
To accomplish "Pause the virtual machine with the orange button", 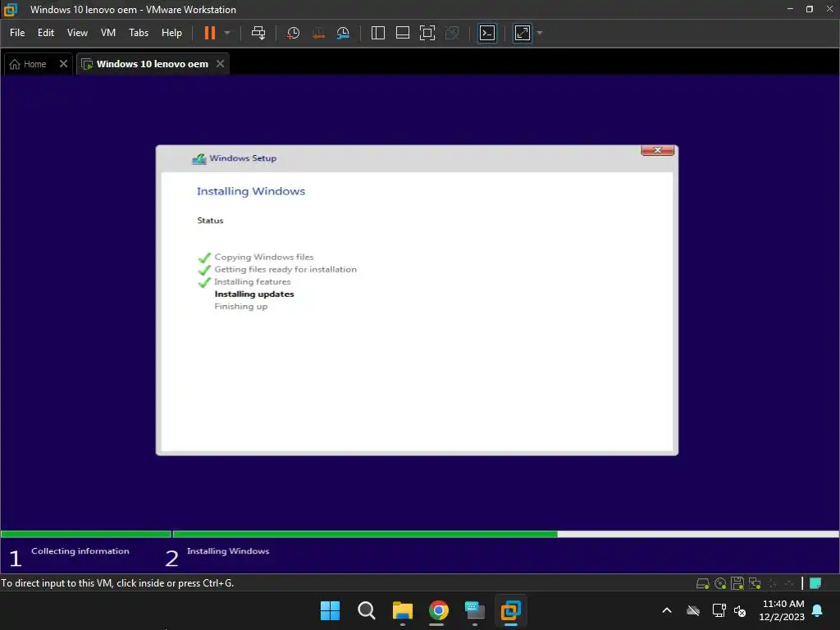I will click(210, 33).
